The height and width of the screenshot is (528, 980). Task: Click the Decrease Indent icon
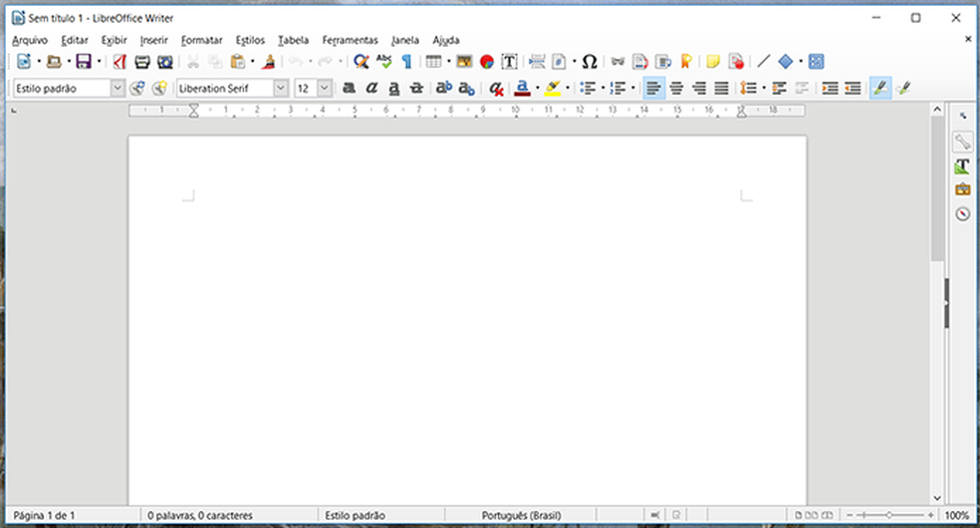coord(853,88)
